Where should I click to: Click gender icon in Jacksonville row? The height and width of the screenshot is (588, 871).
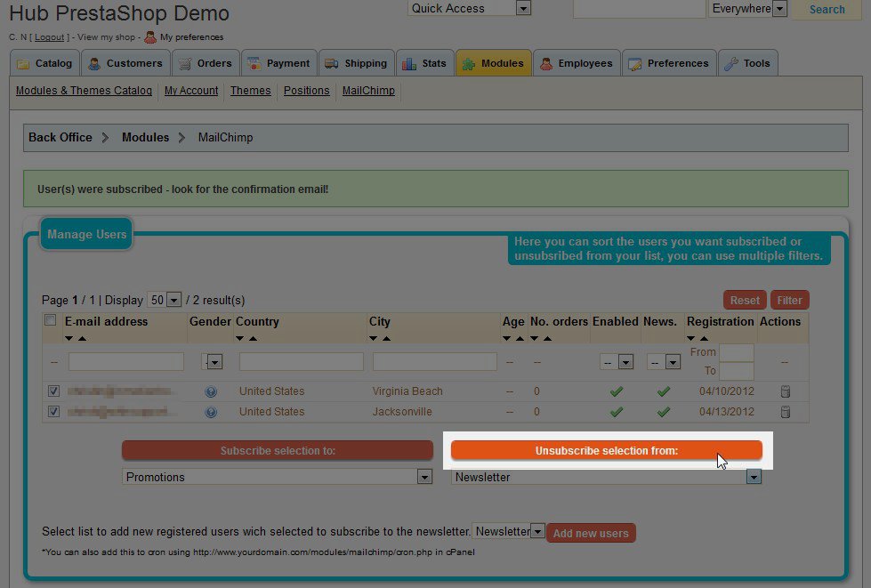tap(211, 412)
